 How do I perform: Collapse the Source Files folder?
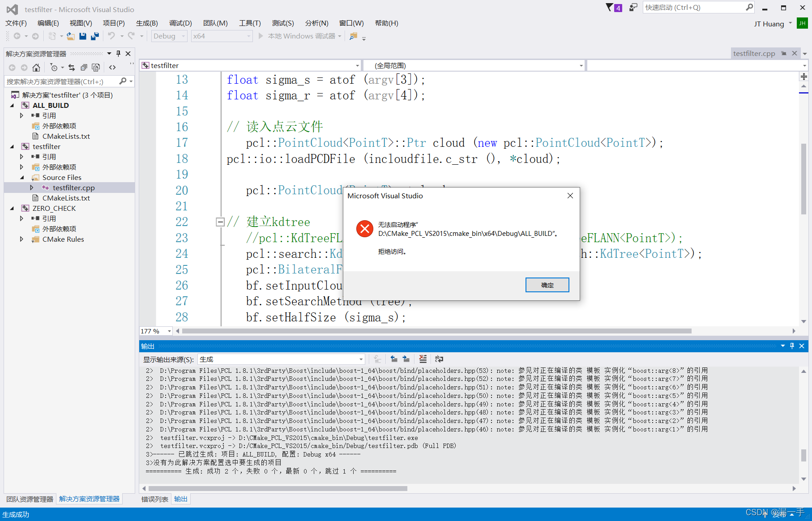click(x=22, y=178)
